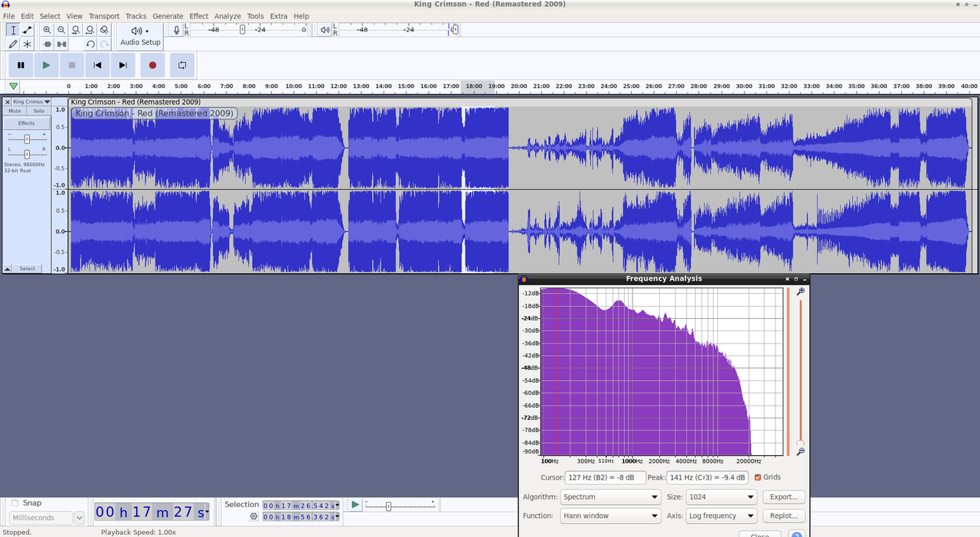Viewport: 980px width, 537px height.
Task: Skip to start of project
Action: [97, 65]
